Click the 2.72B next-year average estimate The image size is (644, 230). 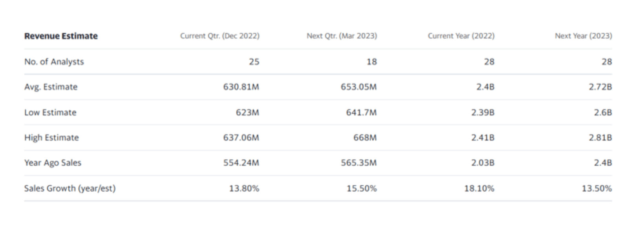pos(600,87)
